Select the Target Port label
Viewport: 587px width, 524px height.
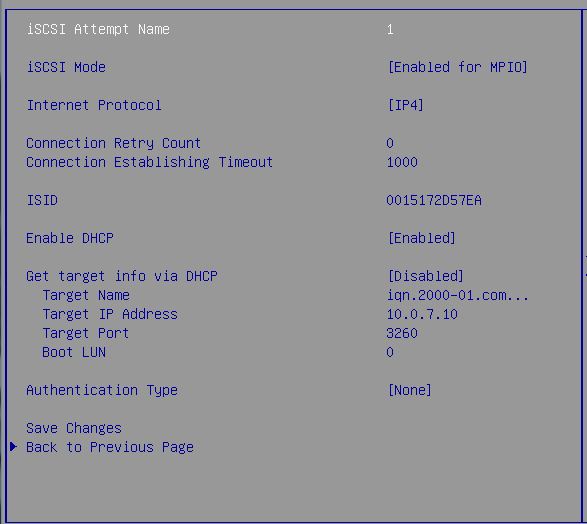pyautogui.click(x=86, y=333)
